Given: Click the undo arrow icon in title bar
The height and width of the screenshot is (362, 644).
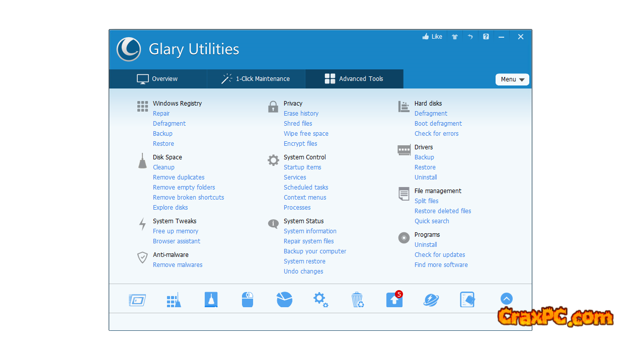Looking at the screenshot, I should pyautogui.click(x=470, y=37).
